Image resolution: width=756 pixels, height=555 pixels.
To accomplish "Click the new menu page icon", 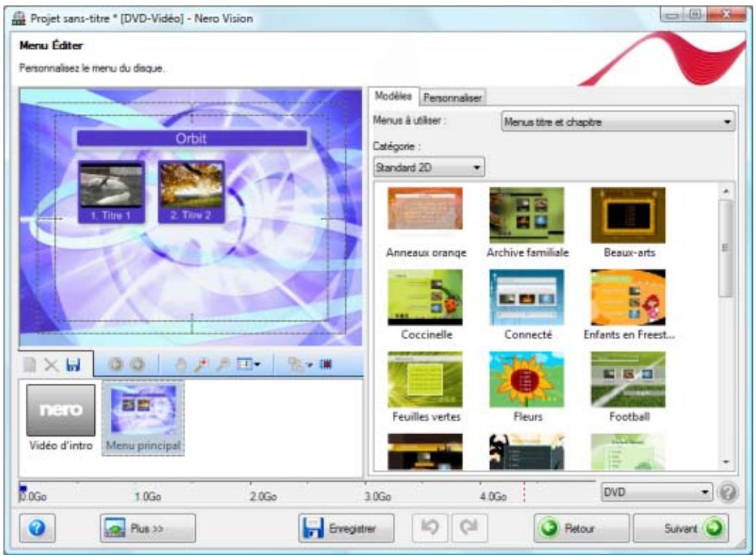I will (x=30, y=365).
